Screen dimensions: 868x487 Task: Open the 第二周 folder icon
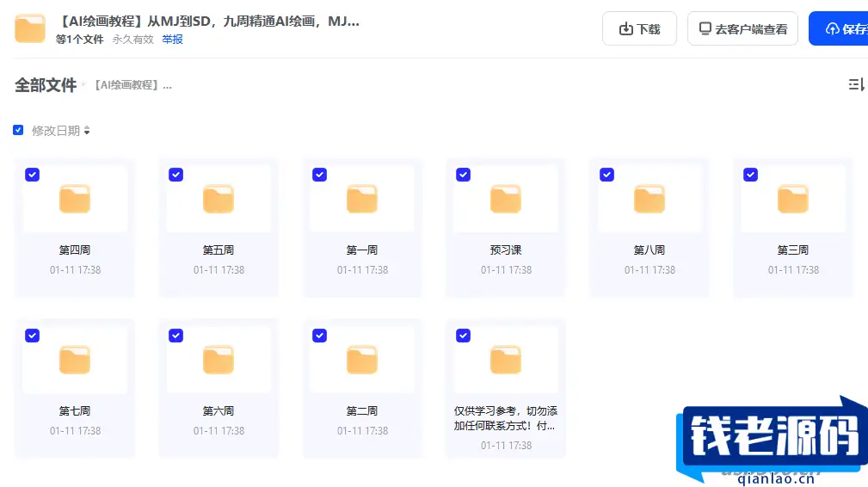362,360
